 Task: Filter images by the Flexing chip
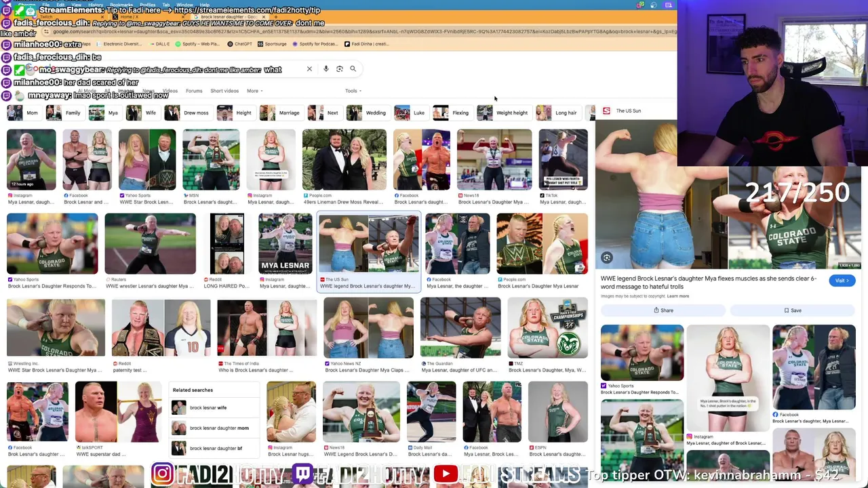[452, 113]
